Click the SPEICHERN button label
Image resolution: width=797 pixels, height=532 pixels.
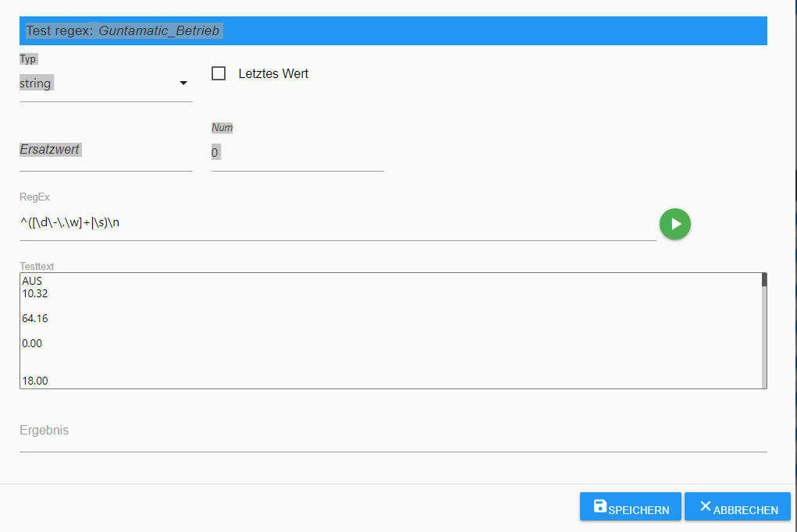click(x=639, y=510)
